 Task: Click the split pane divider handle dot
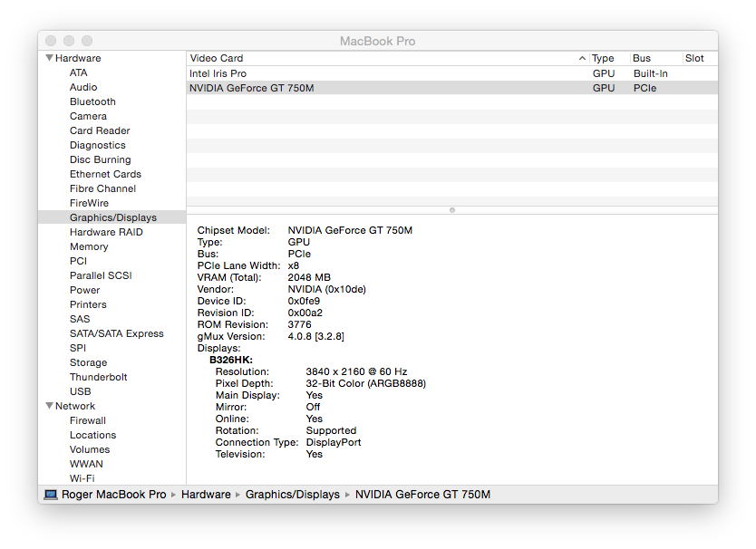[452, 210]
